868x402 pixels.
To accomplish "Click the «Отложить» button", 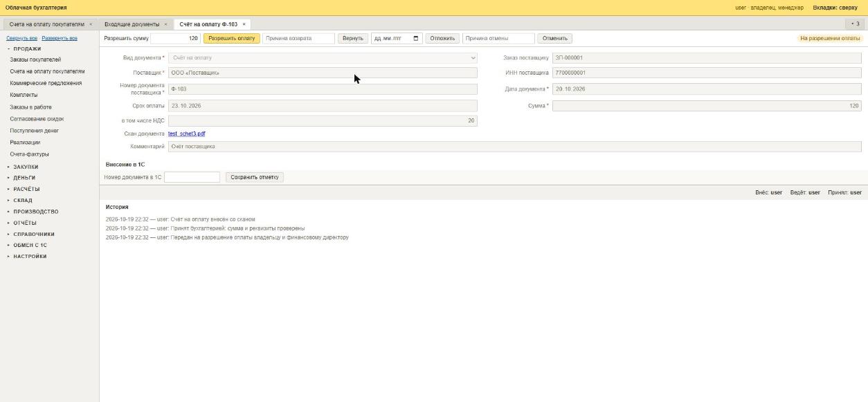I will click(x=442, y=38).
